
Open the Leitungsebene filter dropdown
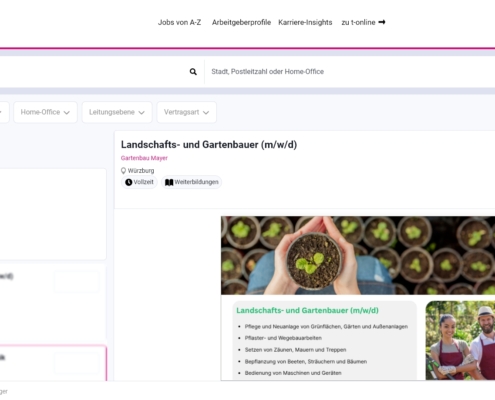tap(117, 112)
